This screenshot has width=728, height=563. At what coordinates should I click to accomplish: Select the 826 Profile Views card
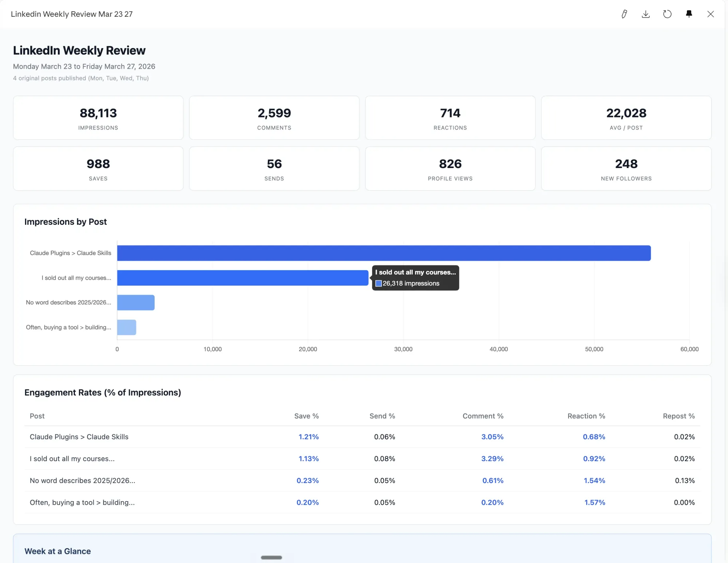coord(450,169)
